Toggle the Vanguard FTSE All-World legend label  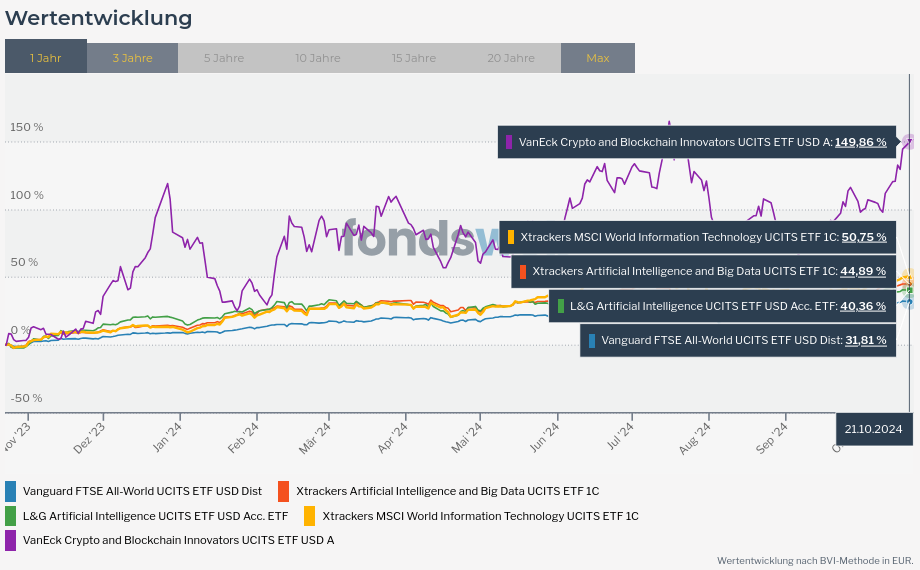142,491
